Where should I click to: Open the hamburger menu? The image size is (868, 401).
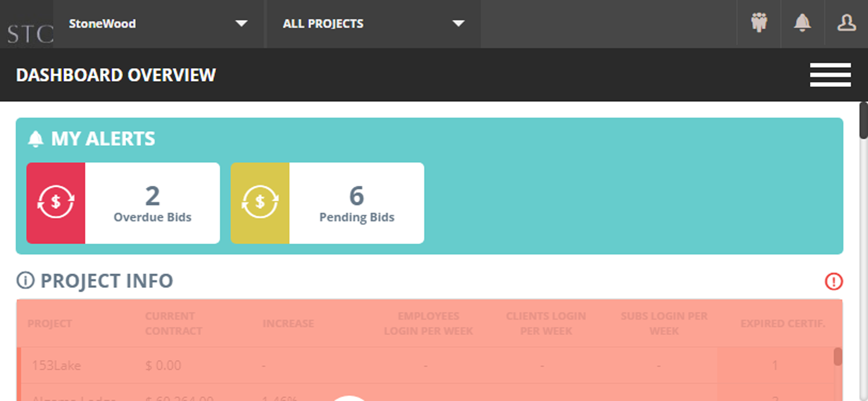pos(830,75)
